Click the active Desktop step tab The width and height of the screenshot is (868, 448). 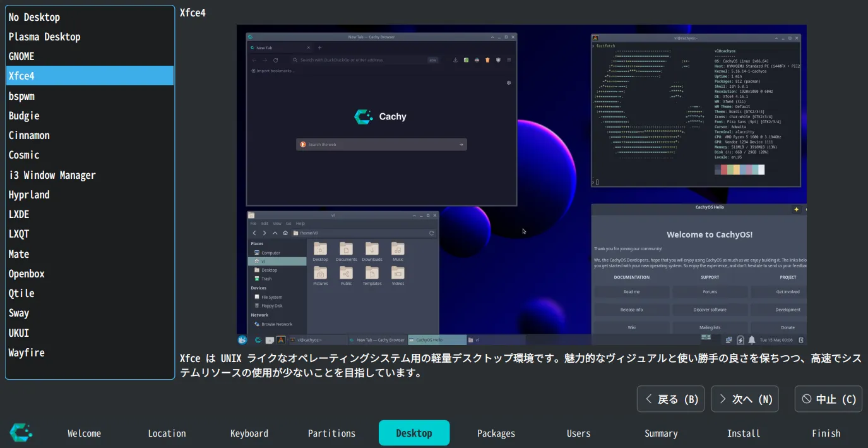(414, 433)
